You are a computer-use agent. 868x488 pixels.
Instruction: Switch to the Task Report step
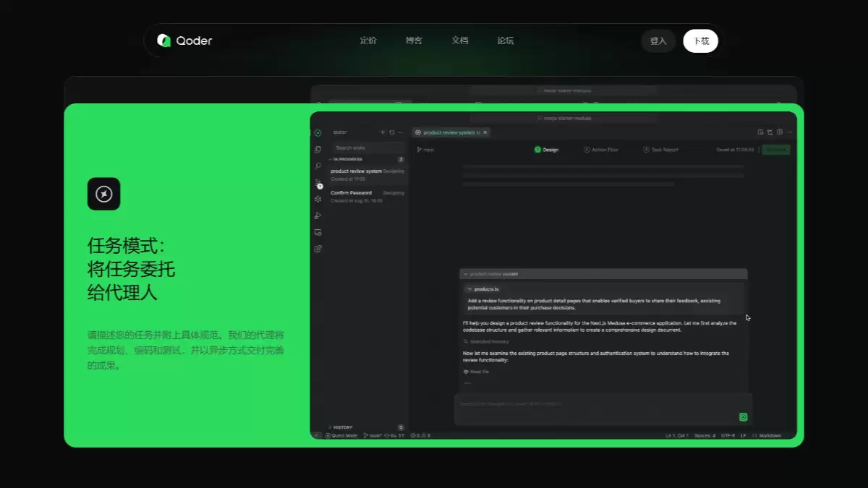[x=660, y=150]
